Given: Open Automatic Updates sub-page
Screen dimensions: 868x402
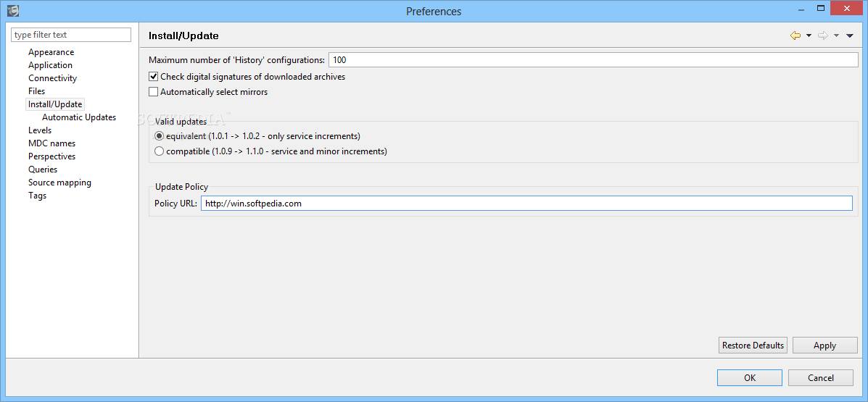Looking at the screenshot, I should tap(79, 117).
